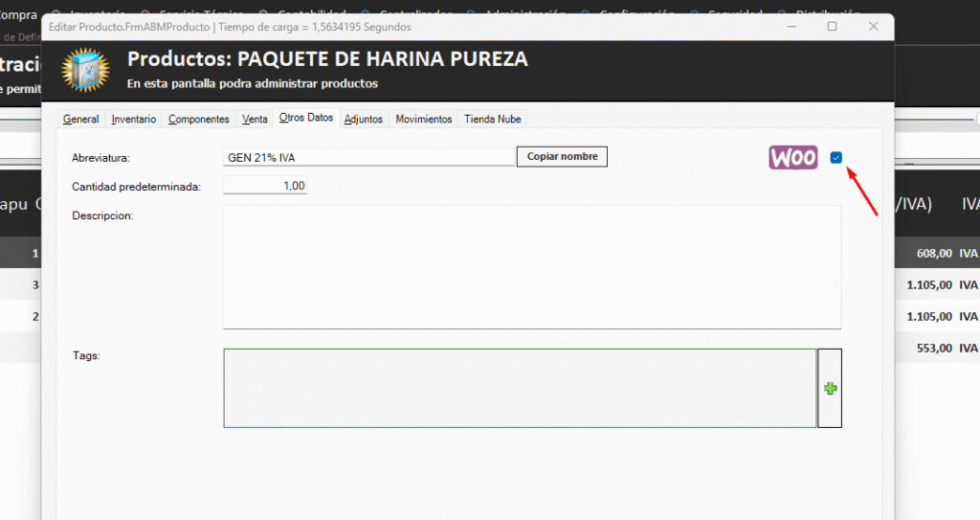
Task: Click the Abreviatura text field
Action: pos(368,157)
